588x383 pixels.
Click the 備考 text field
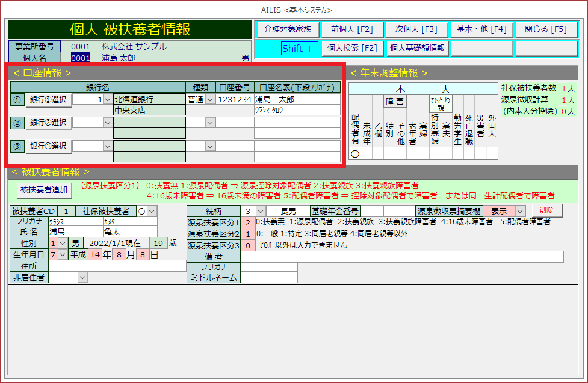(401, 257)
